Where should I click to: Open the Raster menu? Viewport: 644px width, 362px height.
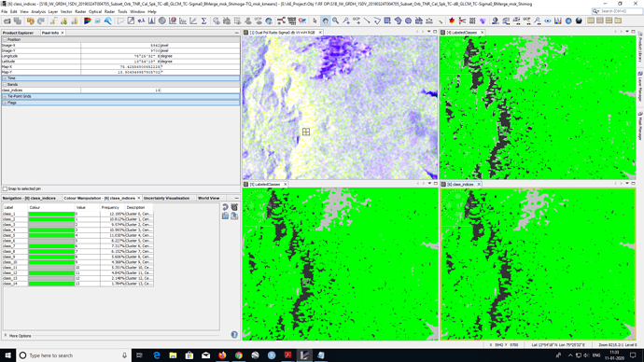pyautogui.click(x=80, y=11)
